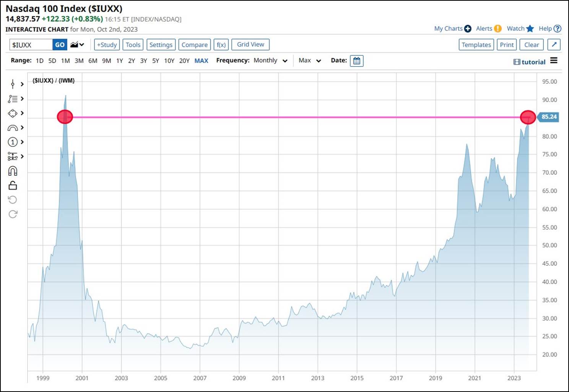
Task: Click the undo arrow icon
Action: tap(13, 199)
